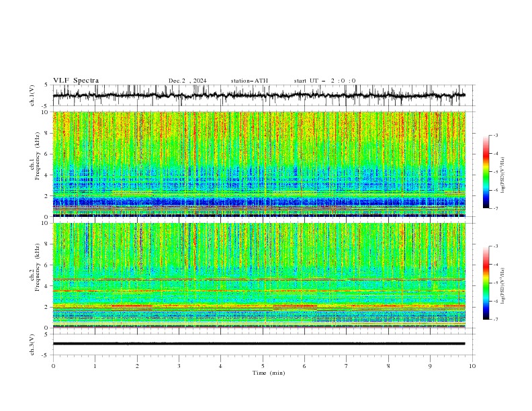Screen dimensions: 532x411
Task: Click the ch.1 voltage waveform plot
Action: [263, 95]
